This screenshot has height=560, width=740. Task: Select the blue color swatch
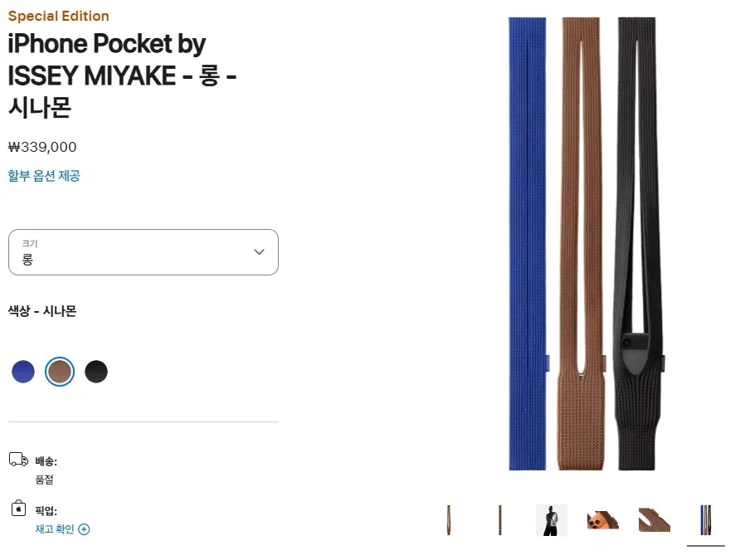(x=23, y=372)
